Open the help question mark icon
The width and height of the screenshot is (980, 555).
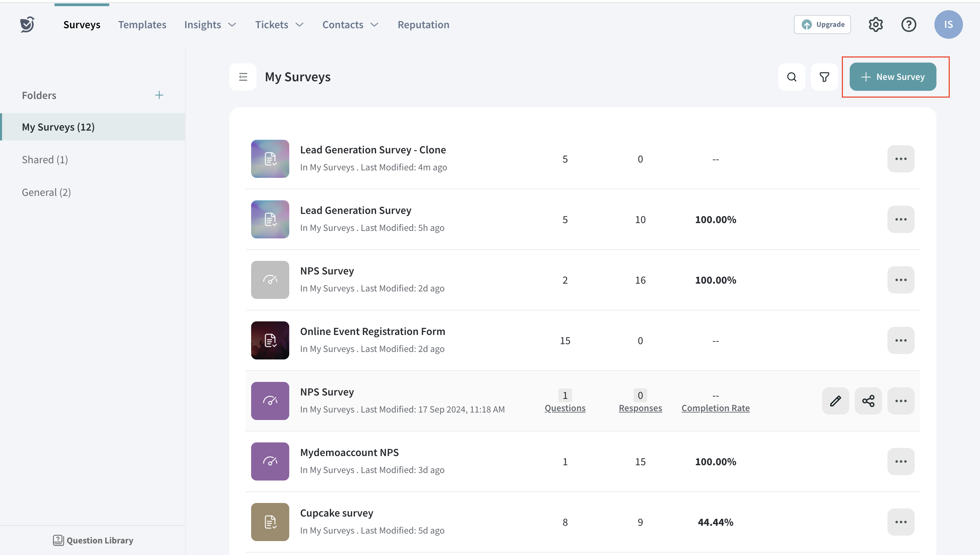point(908,24)
